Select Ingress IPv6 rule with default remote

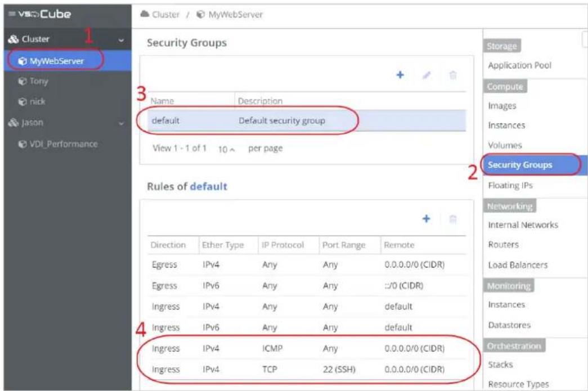tap(307, 327)
